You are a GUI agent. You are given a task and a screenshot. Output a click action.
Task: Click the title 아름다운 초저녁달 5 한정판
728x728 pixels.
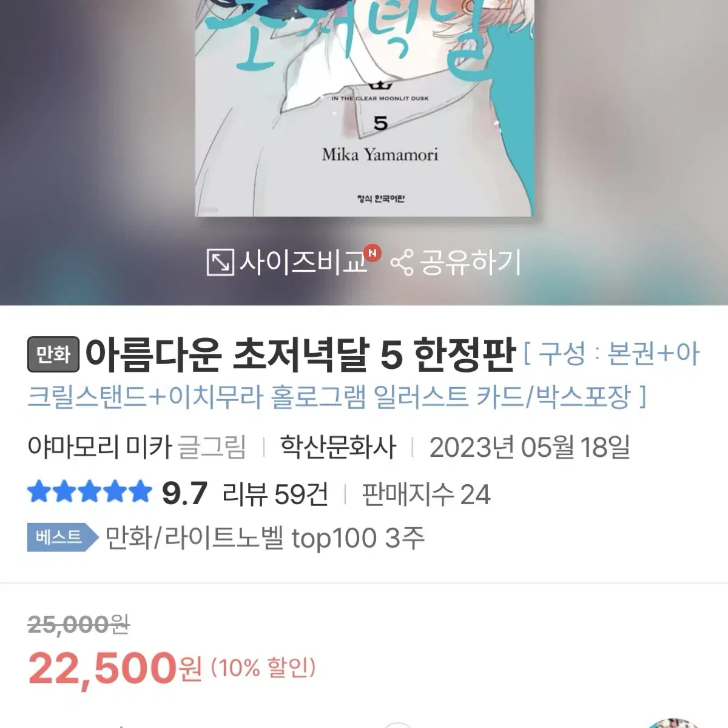point(300,354)
